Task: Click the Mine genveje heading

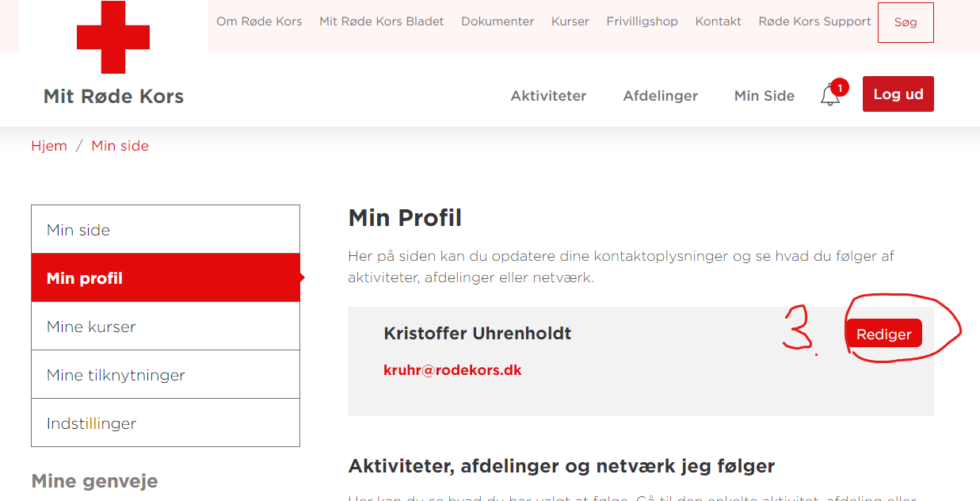Action: [x=94, y=481]
